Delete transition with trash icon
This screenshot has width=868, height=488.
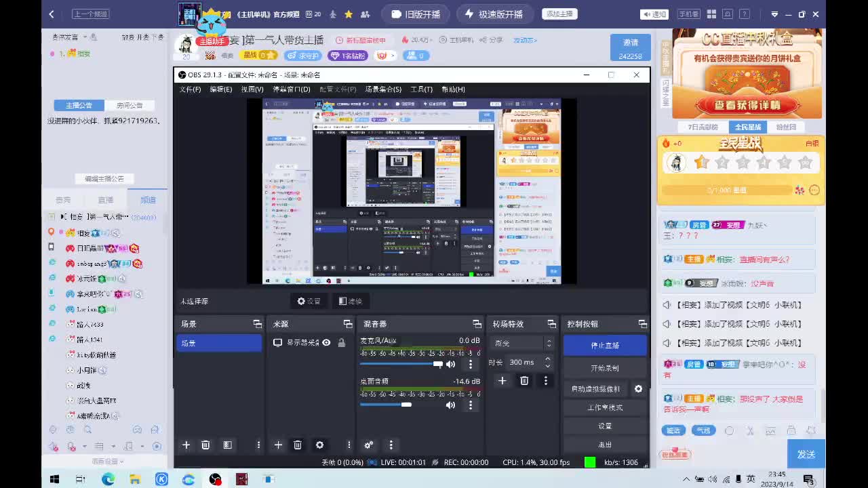(524, 381)
